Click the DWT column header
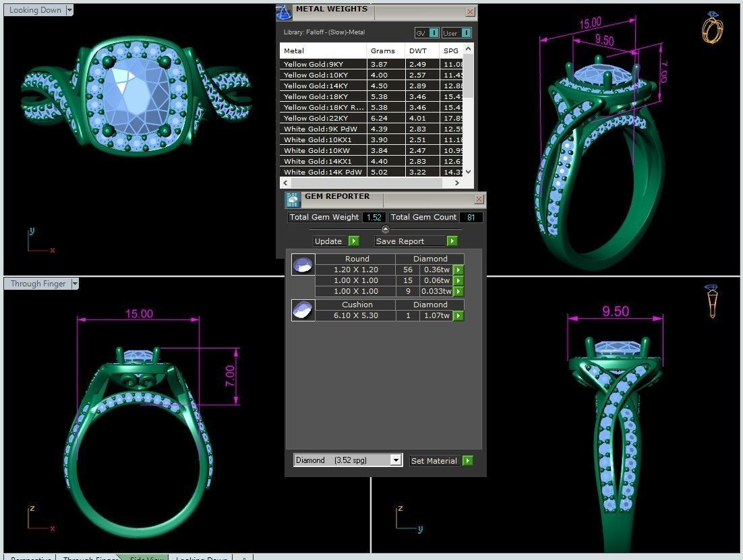Image resolution: width=743 pixels, height=560 pixels. (421, 51)
